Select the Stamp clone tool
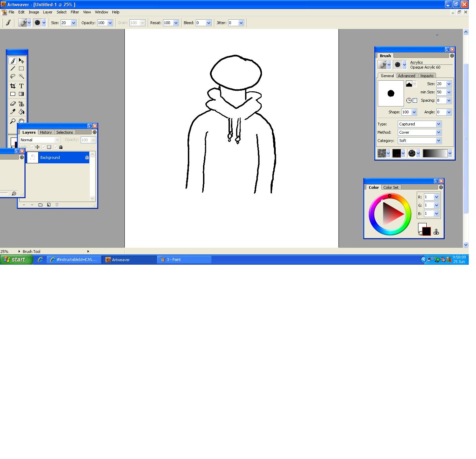The width and height of the screenshot is (476, 459). pos(21,103)
